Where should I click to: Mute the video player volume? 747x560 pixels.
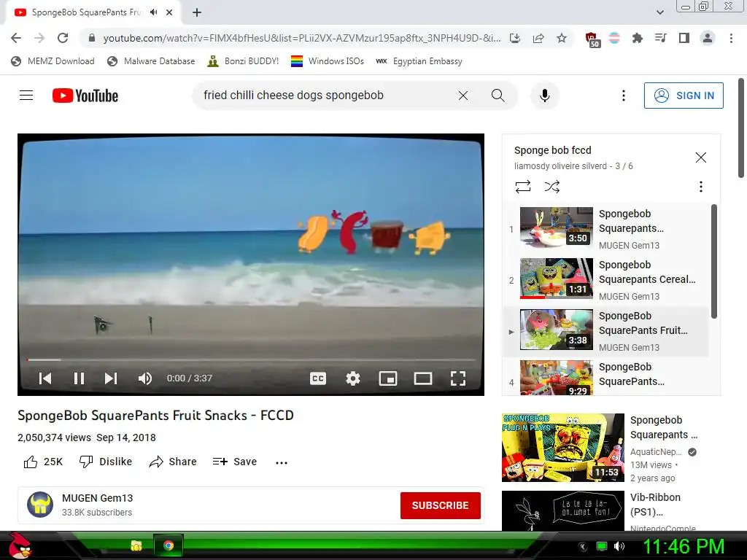pos(145,378)
